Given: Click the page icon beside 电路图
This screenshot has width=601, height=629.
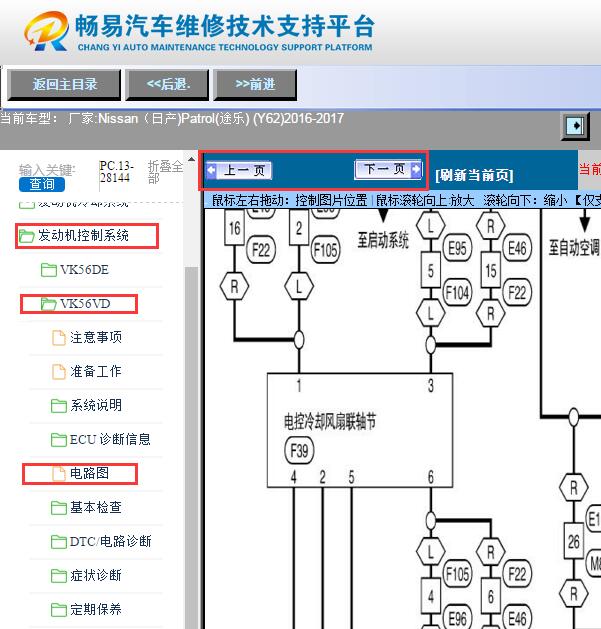Looking at the screenshot, I should 59,474.
